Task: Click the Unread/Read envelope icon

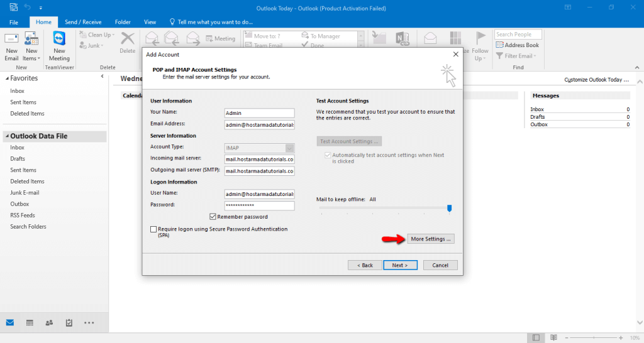Action: click(x=430, y=38)
